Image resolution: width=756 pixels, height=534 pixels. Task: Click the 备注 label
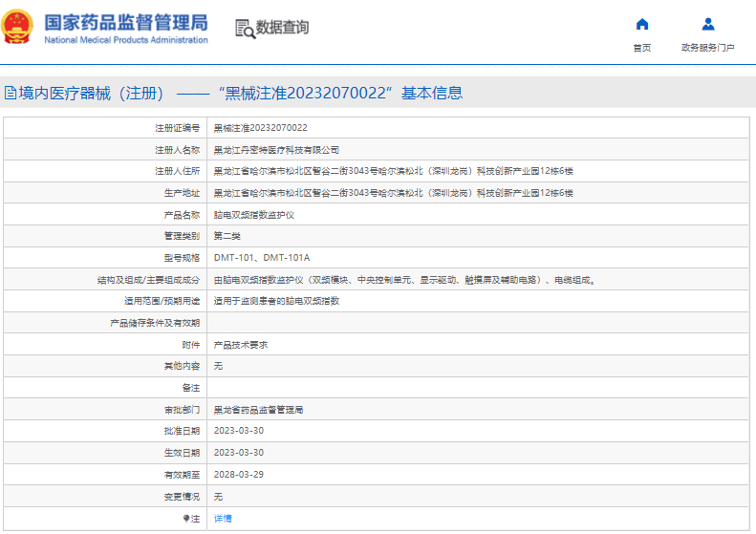coord(191,388)
